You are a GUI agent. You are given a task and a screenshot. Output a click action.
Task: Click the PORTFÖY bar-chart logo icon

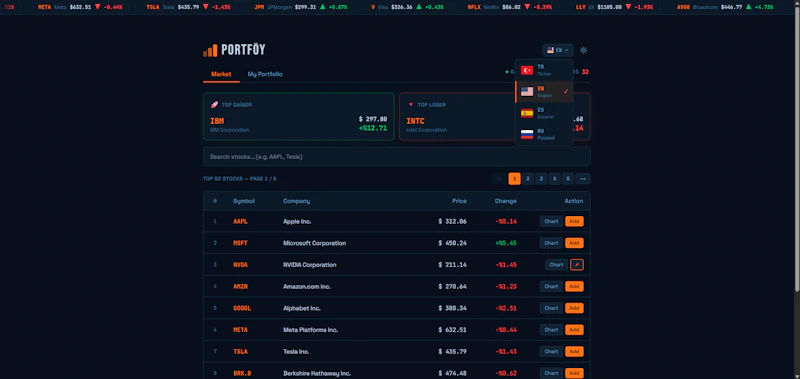(210, 50)
